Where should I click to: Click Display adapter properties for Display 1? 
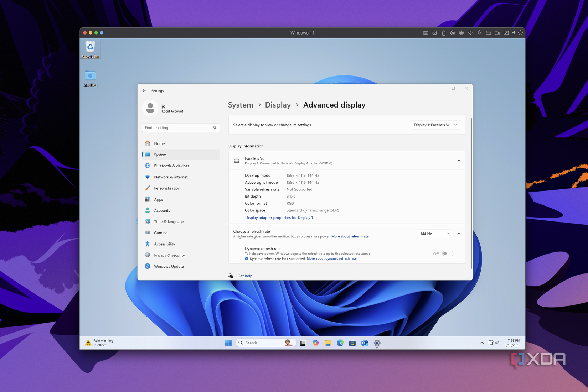coord(279,217)
